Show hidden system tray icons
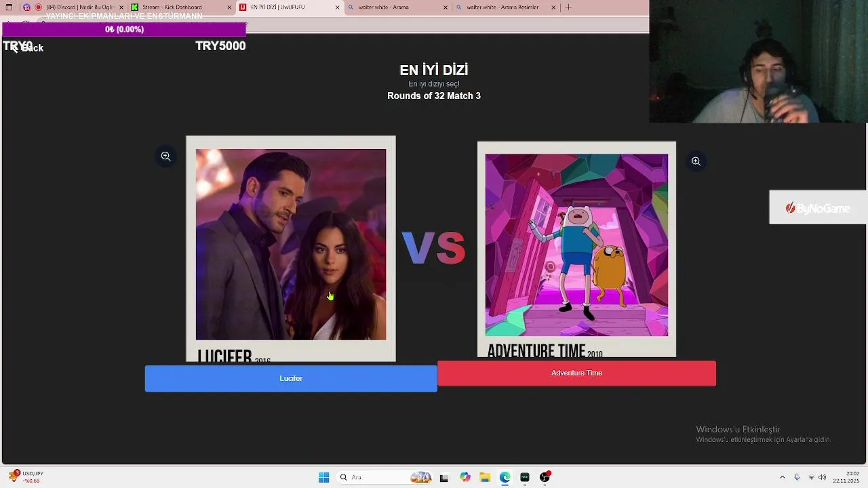 click(x=782, y=477)
